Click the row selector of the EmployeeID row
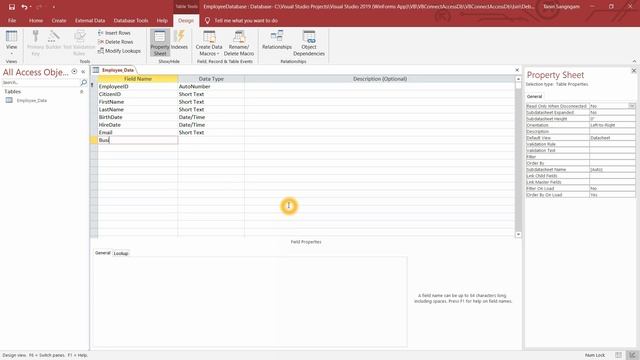The width and height of the screenshot is (640, 360). tap(93, 87)
